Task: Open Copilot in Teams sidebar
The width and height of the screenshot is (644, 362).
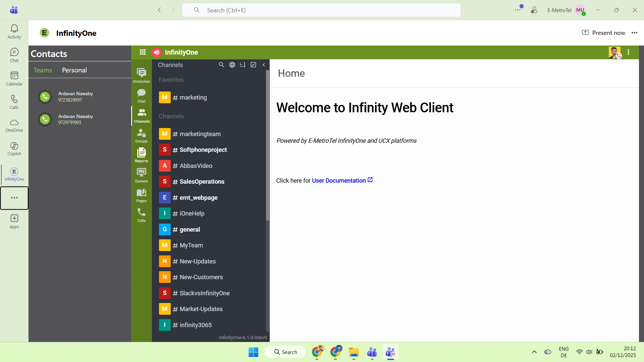Action: pyautogui.click(x=14, y=149)
